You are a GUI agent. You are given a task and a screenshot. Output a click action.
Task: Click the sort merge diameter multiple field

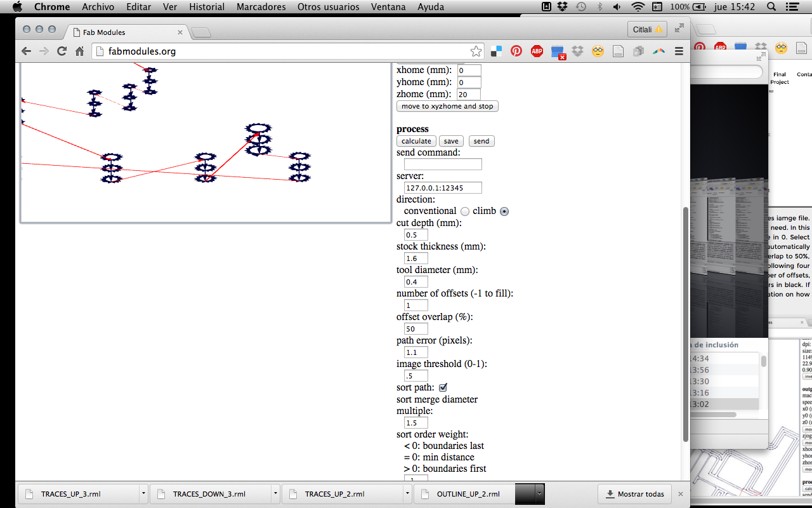416,423
